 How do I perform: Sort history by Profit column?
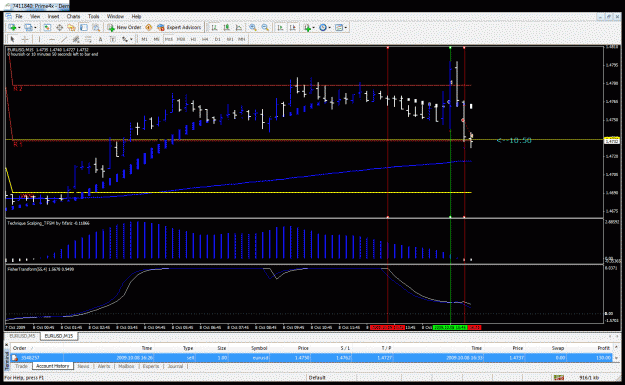(603, 348)
